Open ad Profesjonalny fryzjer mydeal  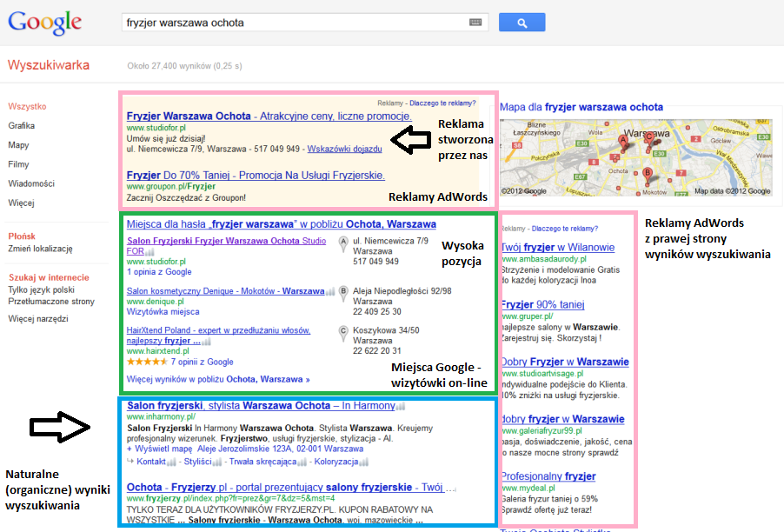548,476
